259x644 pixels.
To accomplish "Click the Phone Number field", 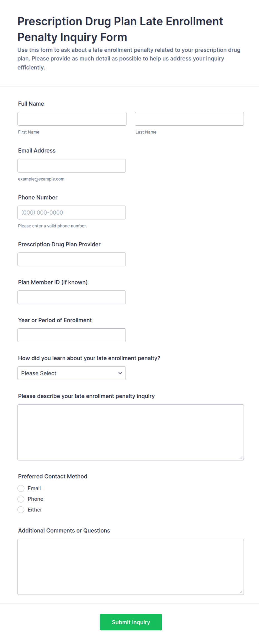I will (x=72, y=212).
